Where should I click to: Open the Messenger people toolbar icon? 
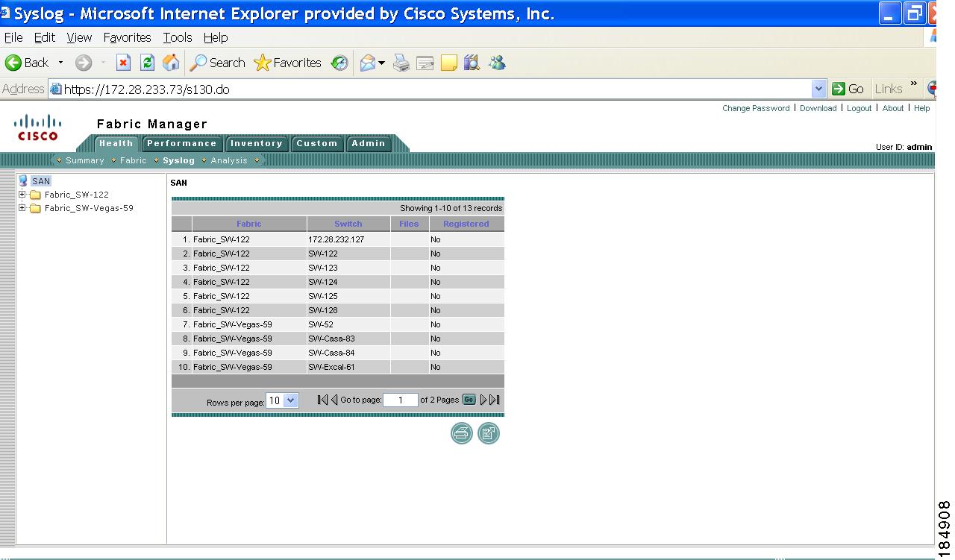(497, 63)
